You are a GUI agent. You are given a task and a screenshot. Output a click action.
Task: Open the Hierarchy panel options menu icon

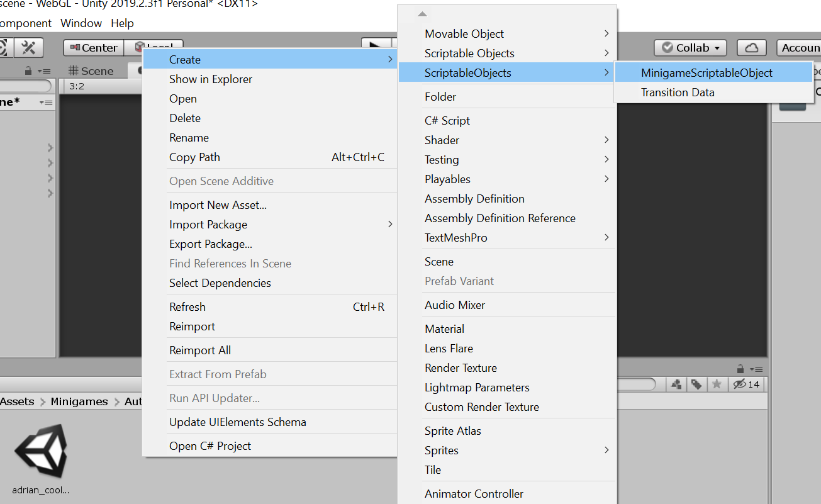(x=44, y=71)
